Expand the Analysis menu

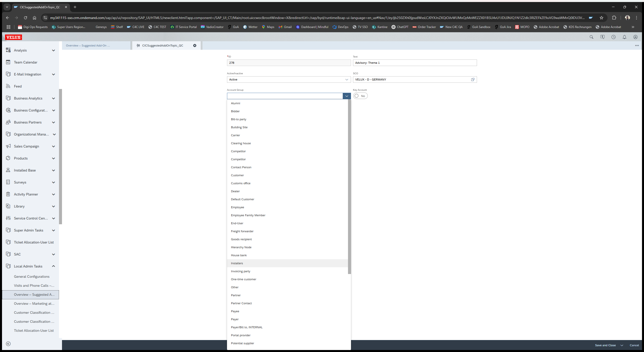53,50
